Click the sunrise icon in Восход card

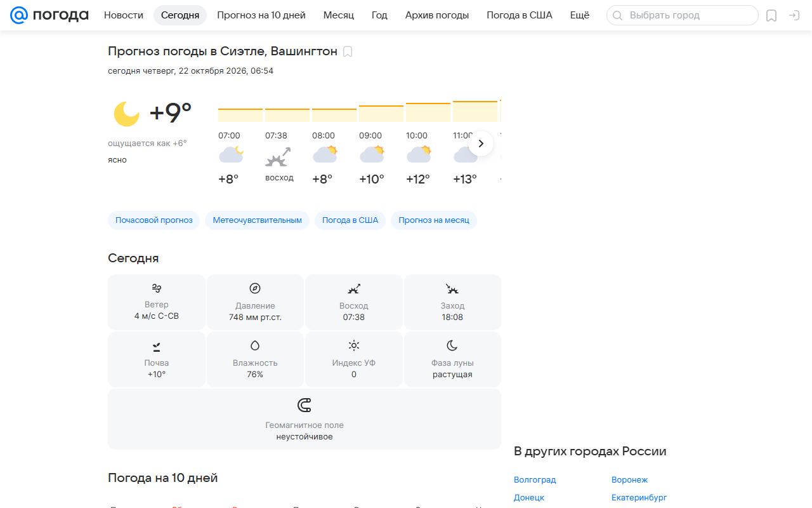[354, 289]
